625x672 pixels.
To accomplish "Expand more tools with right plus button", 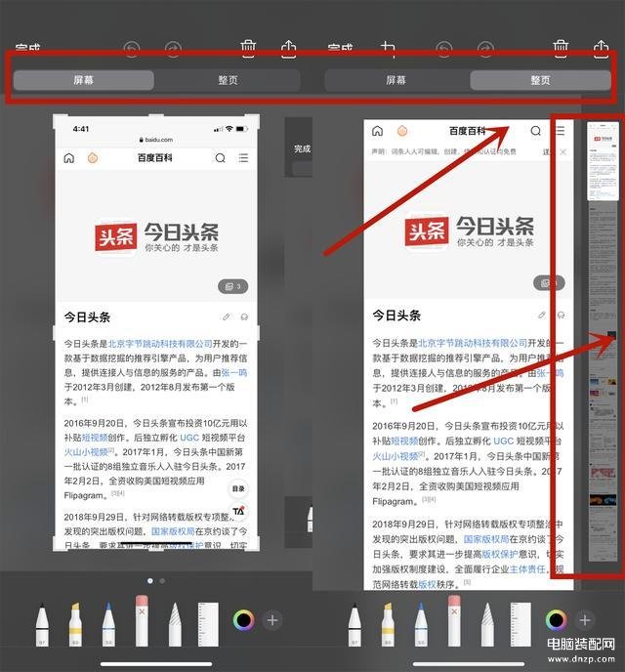I will (585, 620).
